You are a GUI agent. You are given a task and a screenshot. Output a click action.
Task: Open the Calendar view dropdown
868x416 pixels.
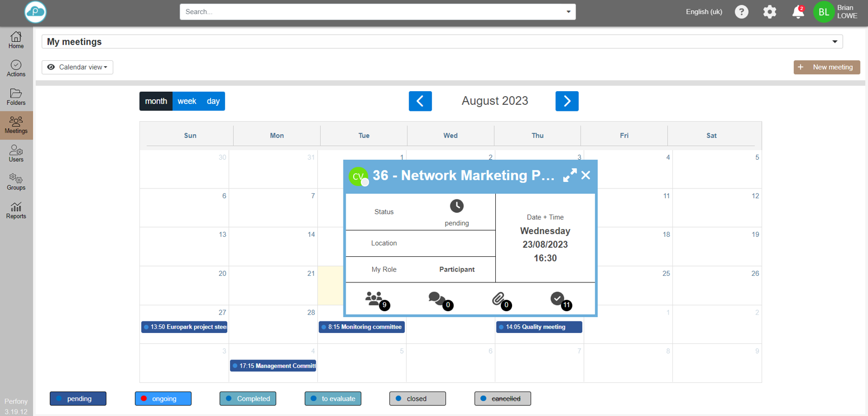[78, 67]
